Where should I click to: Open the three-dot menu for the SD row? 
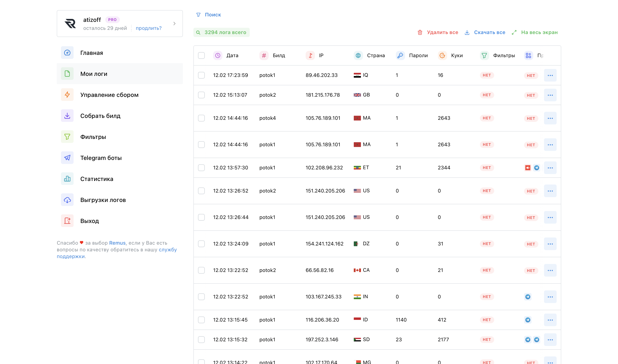pos(550,340)
